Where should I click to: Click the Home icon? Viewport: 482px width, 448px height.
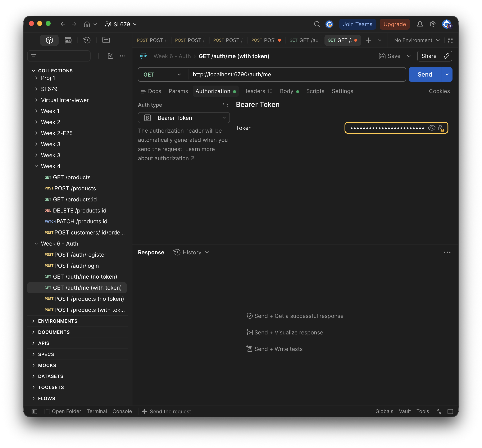pos(87,24)
